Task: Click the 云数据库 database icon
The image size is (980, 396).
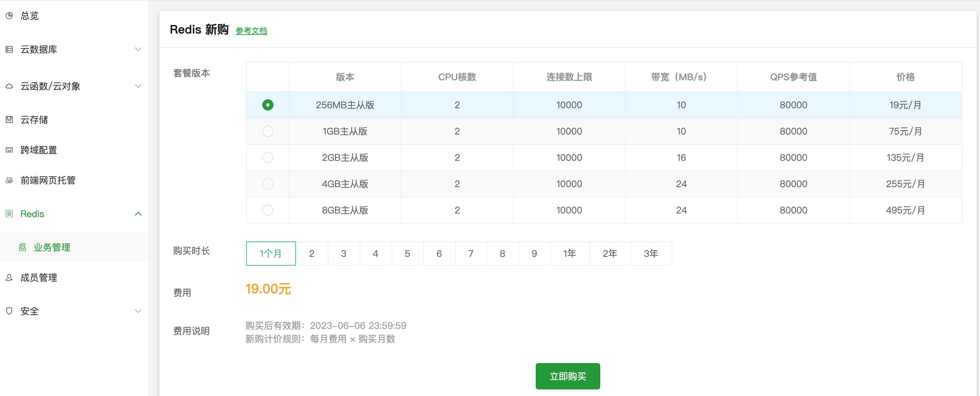Action: (x=9, y=49)
